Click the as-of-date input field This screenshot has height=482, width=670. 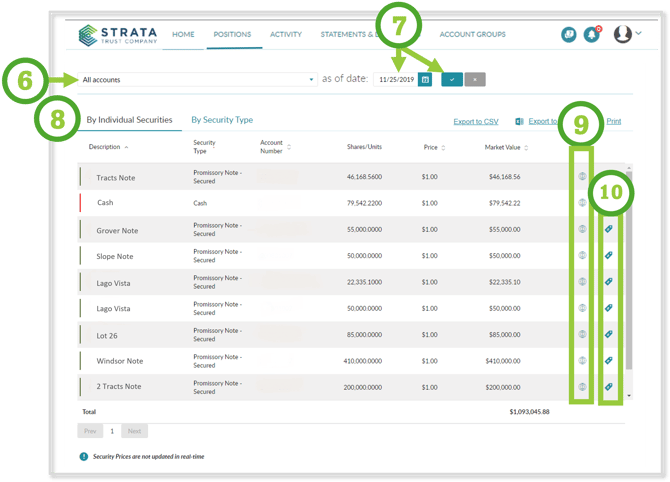coord(394,79)
